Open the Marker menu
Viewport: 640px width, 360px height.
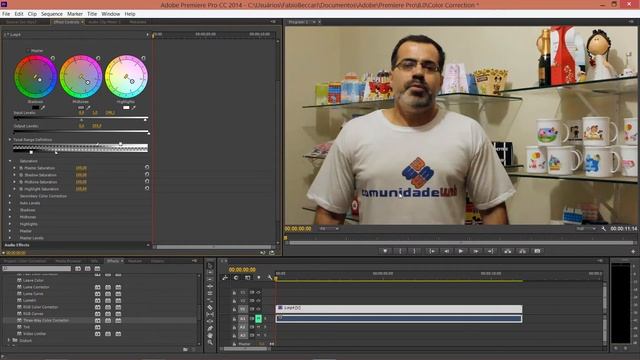[75, 14]
